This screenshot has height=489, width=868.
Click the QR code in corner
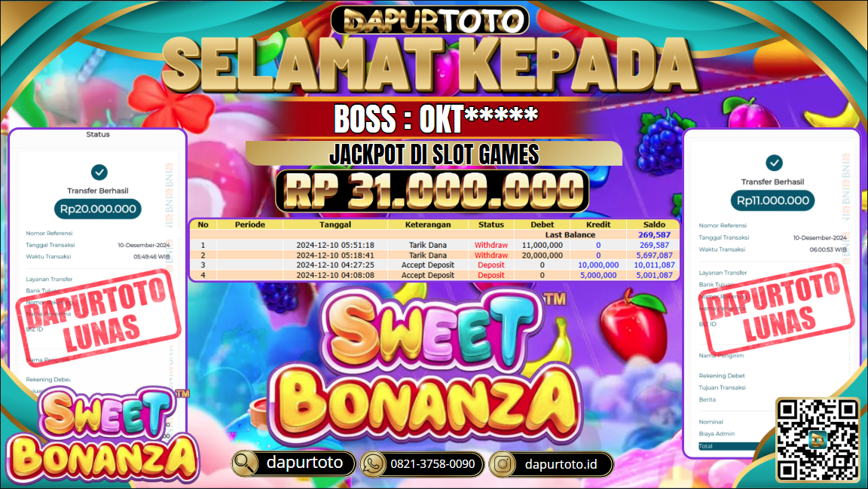(x=818, y=440)
